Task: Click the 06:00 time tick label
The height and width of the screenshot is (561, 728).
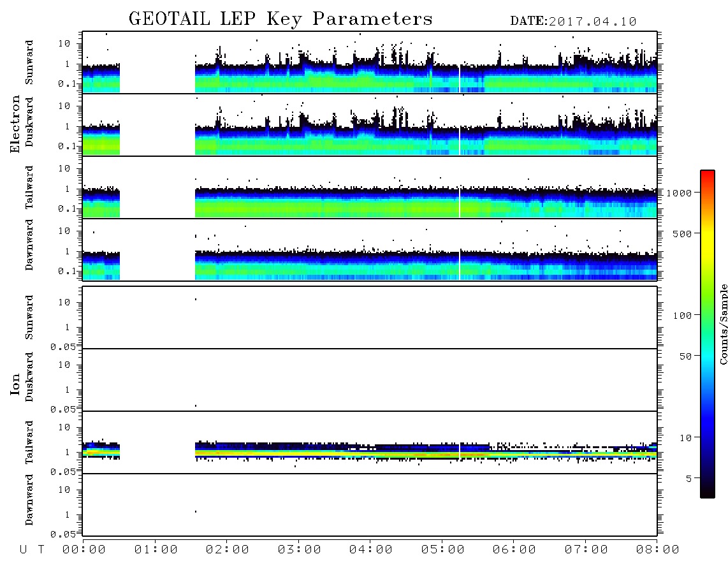Action: (x=514, y=550)
